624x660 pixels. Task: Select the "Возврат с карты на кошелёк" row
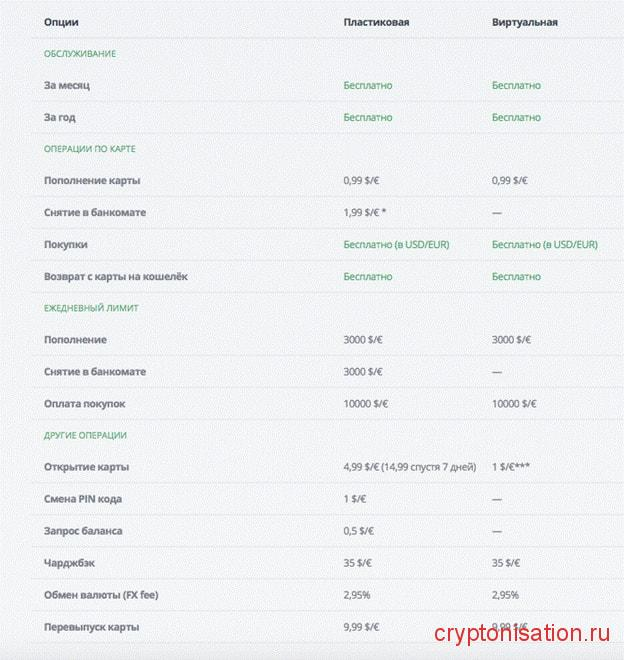click(x=116, y=276)
